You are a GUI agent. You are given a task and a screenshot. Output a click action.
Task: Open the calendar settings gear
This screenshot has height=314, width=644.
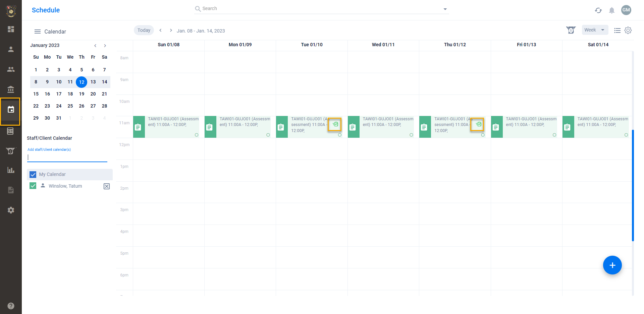coord(628,30)
